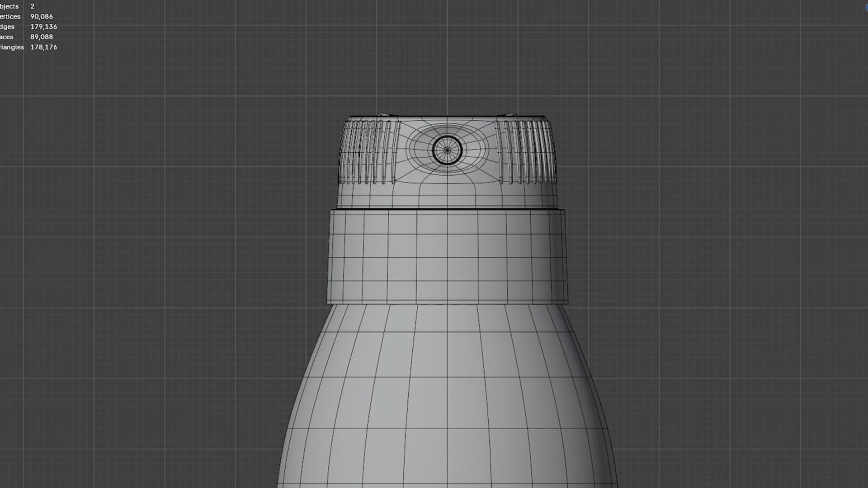Click the triangles count 178,176

coord(43,47)
